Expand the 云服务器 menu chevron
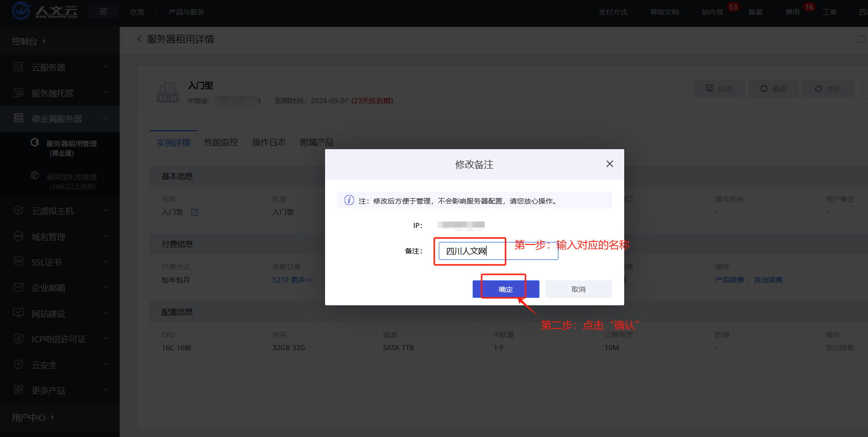This screenshot has height=437, width=868. coord(106,66)
